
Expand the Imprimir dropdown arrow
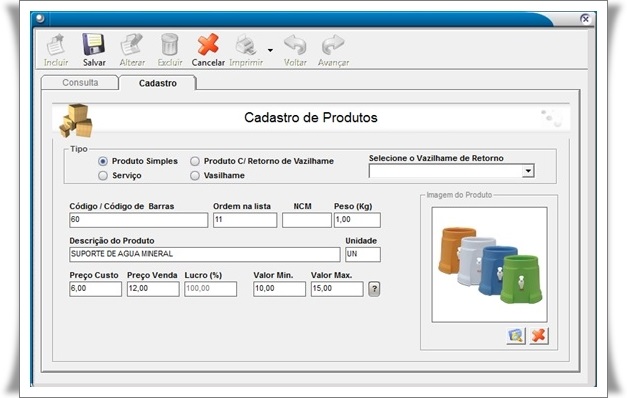point(270,50)
